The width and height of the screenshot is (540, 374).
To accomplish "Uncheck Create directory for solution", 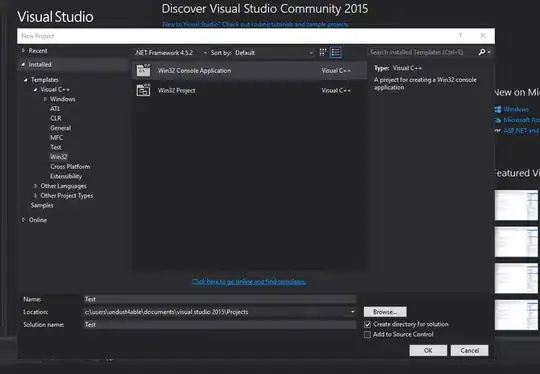I will pyautogui.click(x=367, y=324).
